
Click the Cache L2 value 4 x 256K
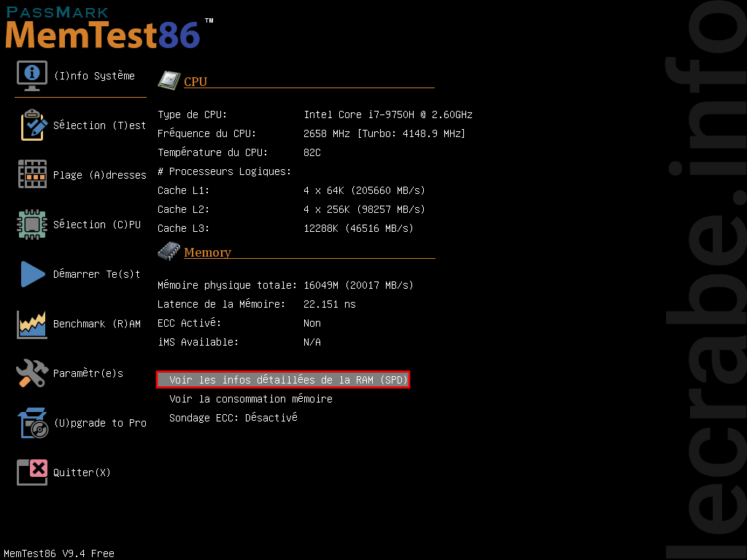point(364,209)
